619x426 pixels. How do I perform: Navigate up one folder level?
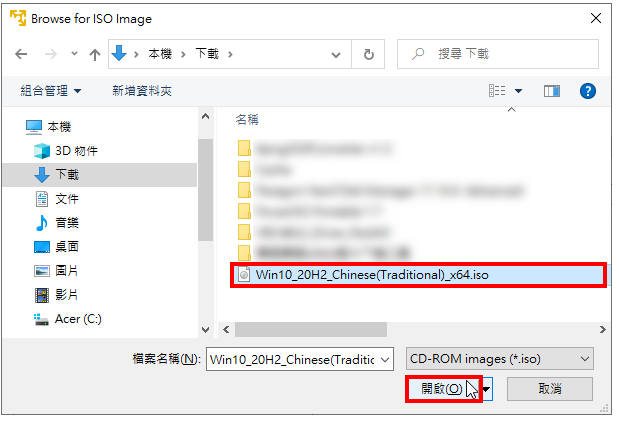click(x=95, y=54)
